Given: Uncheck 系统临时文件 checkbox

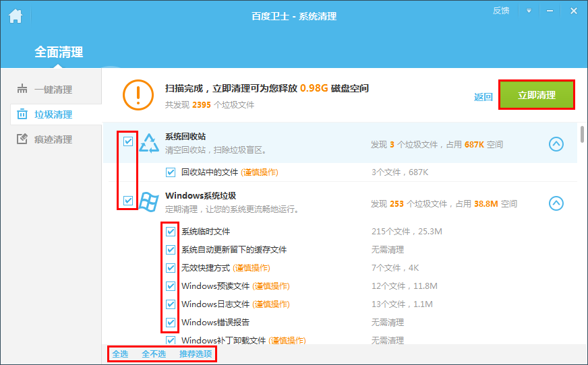Looking at the screenshot, I should point(171,232).
